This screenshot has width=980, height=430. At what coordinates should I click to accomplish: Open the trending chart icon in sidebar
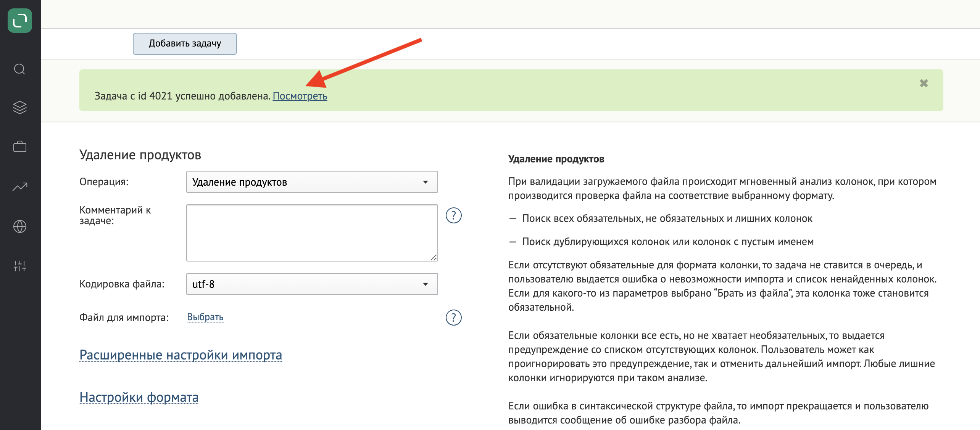20,186
